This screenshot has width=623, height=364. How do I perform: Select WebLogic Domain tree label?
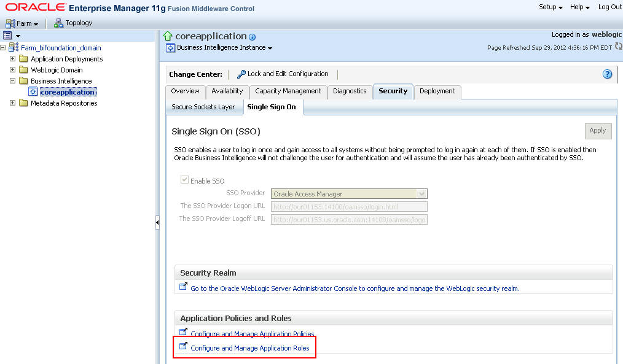click(x=57, y=70)
